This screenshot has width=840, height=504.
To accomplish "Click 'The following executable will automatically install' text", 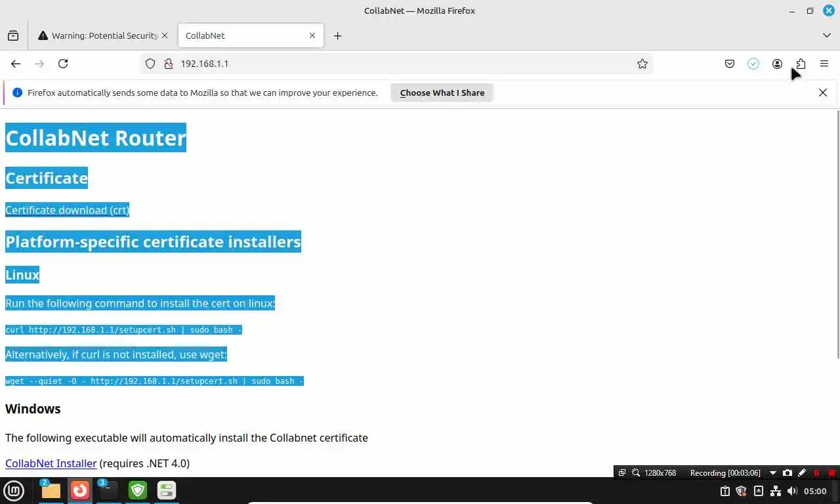I will [x=186, y=438].
